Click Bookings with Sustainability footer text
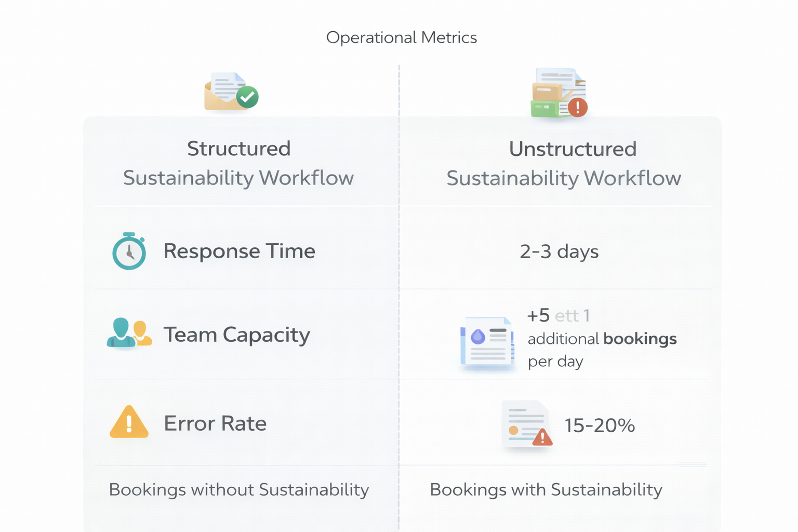This screenshot has height=532, width=798. (x=546, y=489)
